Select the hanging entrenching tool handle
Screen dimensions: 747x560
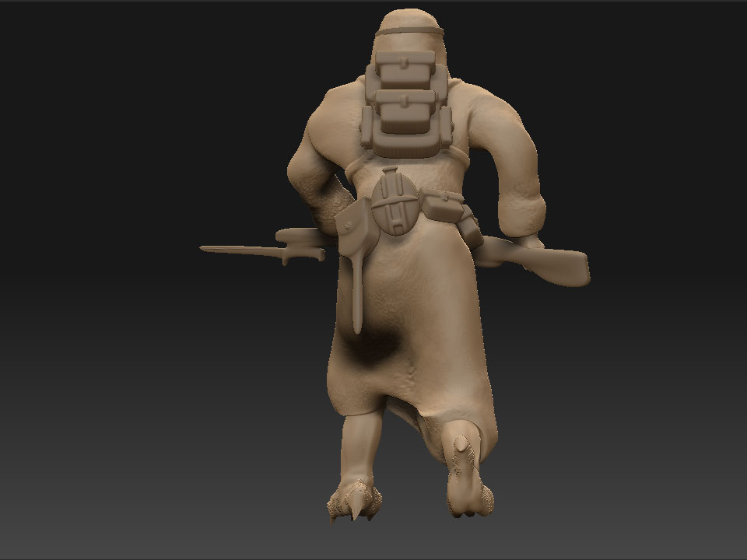357,293
